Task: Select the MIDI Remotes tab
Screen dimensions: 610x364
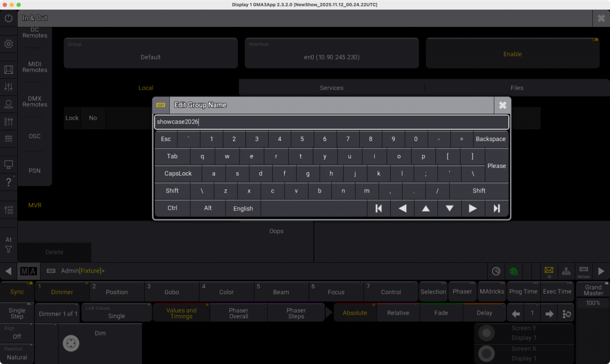Action: (35, 67)
